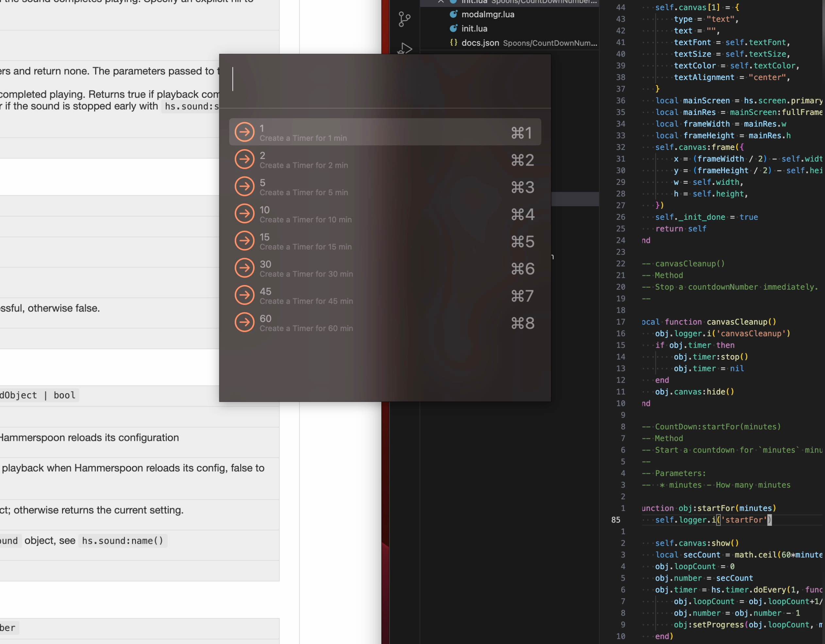Open the second init.lua entry in list

pyautogui.click(x=474, y=29)
